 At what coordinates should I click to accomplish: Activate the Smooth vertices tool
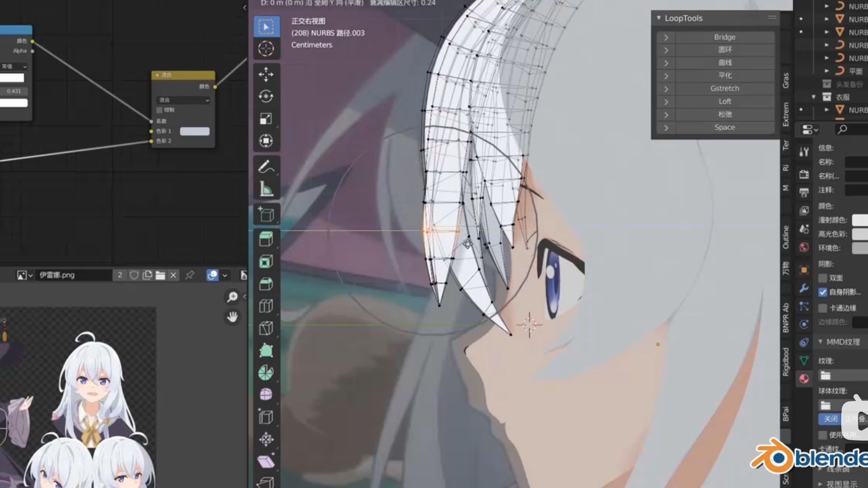[266, 395]
